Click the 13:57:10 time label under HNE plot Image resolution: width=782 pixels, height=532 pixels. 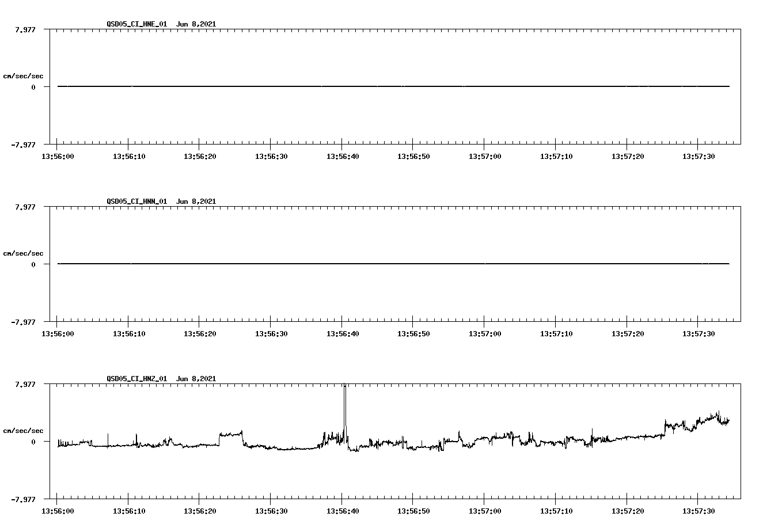(x=556, y=156)
